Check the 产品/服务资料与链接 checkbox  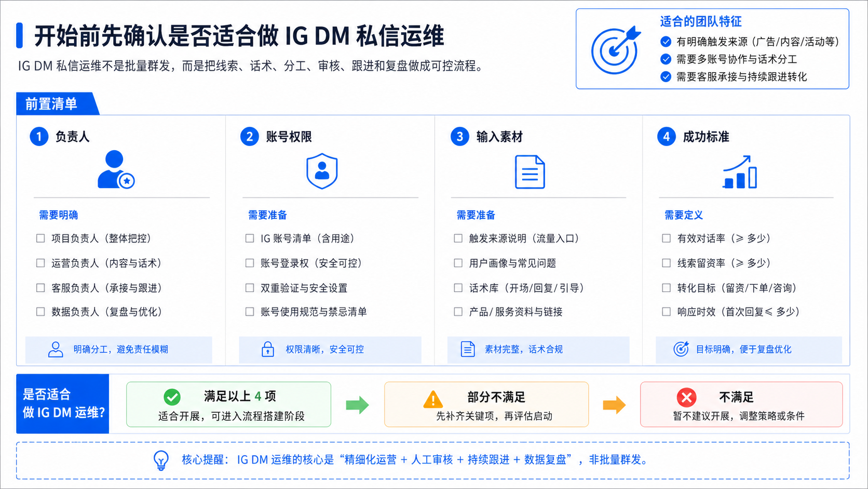[458, 312]
